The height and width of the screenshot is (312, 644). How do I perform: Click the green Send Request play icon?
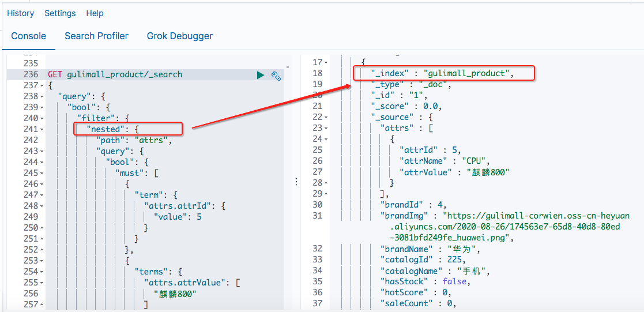[261, 75]
